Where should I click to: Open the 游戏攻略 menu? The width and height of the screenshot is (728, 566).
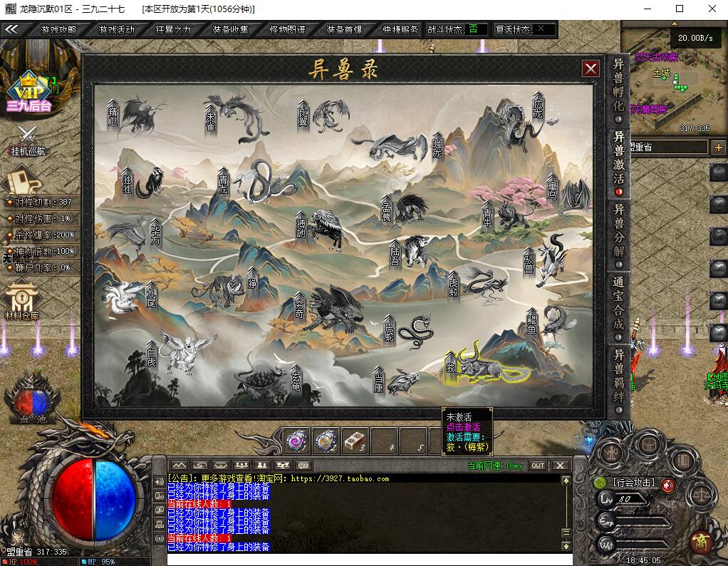click(58, 30)
